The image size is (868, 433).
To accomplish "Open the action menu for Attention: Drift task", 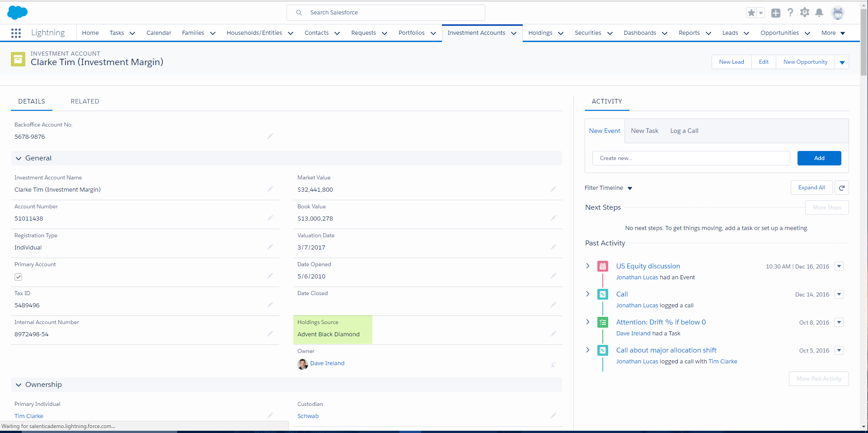I will coord(839,322).
